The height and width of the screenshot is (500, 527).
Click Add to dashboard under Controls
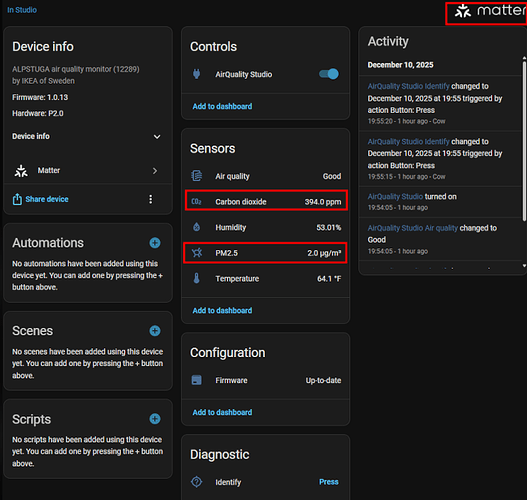pyautogui.click(x=222, y=107)
